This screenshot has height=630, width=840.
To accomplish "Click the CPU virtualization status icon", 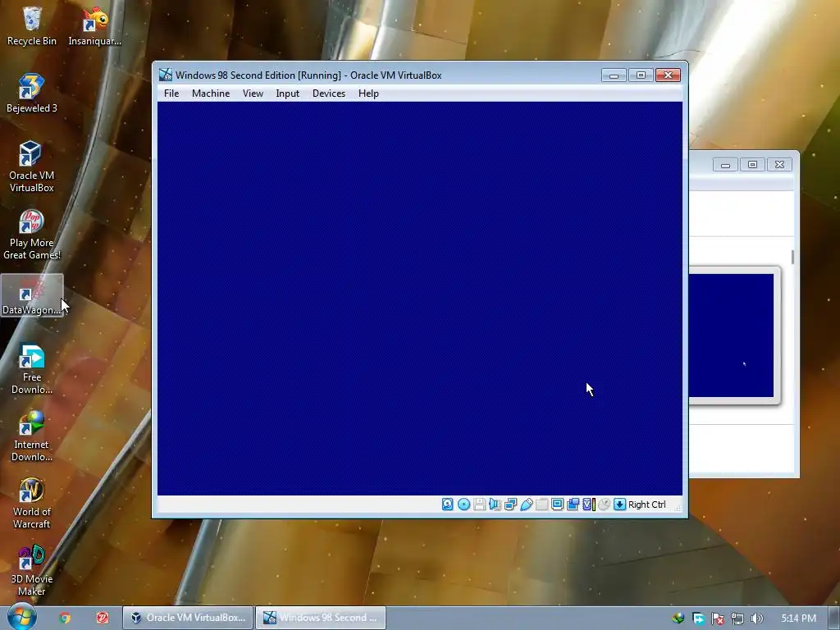I will [x=589, y=504].
